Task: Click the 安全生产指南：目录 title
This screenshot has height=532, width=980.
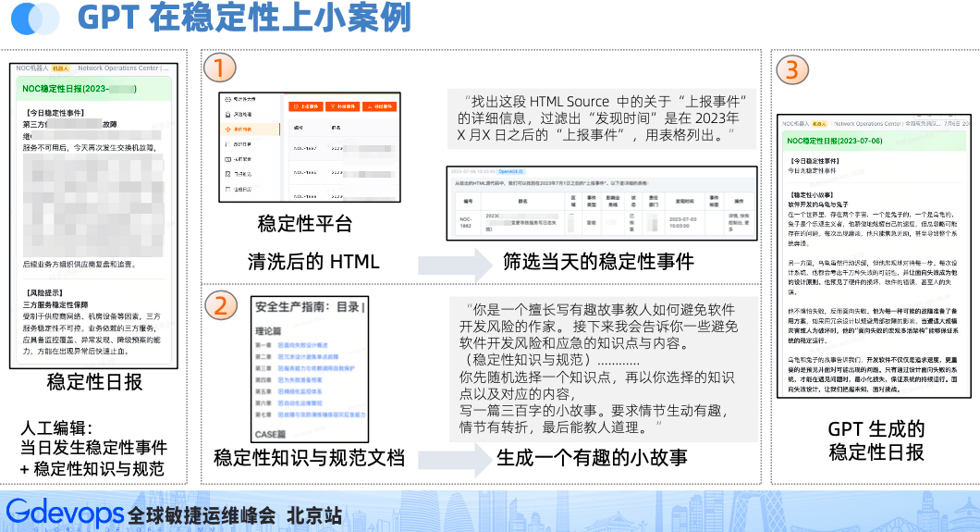Action: [x=310, y=307]
